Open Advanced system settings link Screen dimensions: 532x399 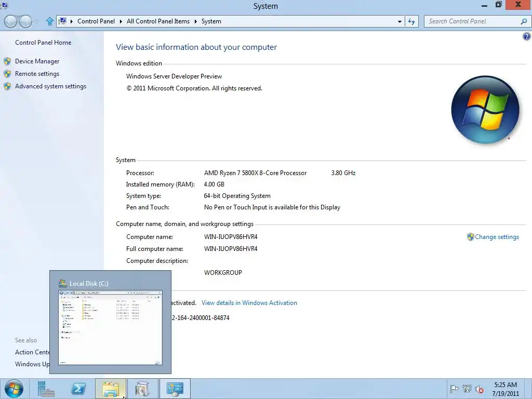[50, 86]
